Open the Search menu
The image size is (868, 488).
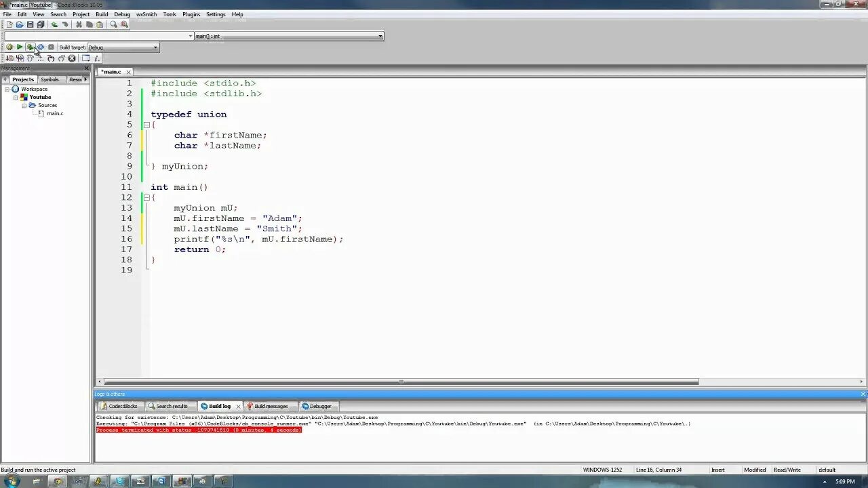click(x=58, y=14)
